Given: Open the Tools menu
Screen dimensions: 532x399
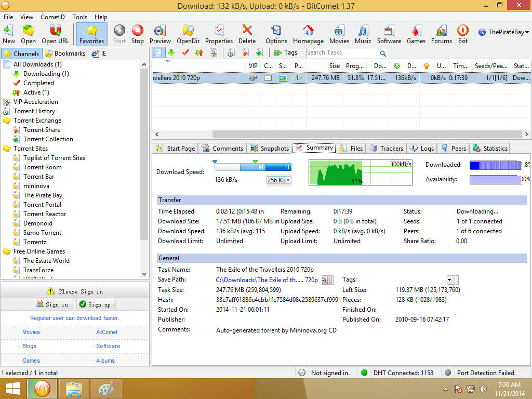Looking at the screenshot, I should pos(79,17).
